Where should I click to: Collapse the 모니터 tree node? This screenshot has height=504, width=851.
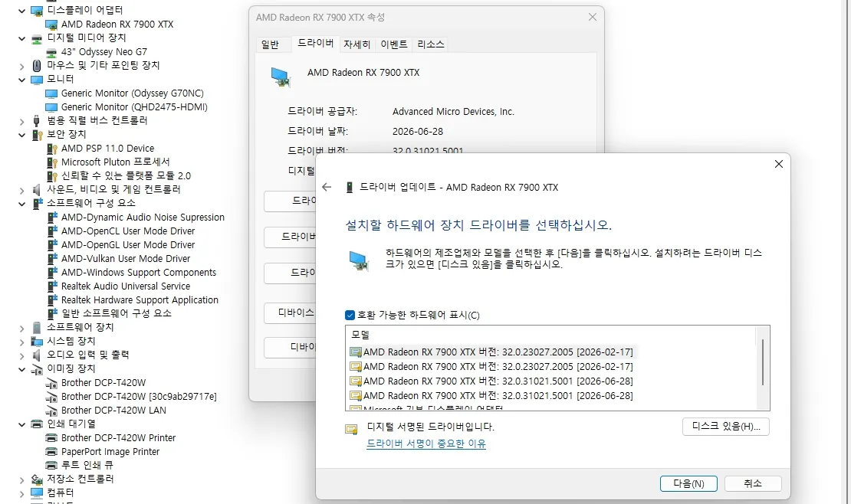tap(21, 80)
